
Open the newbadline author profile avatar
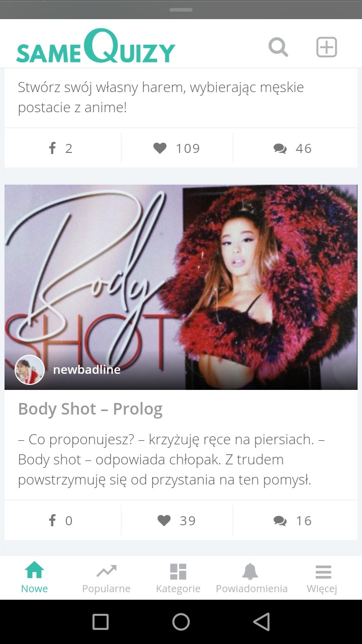pos(30,370)
